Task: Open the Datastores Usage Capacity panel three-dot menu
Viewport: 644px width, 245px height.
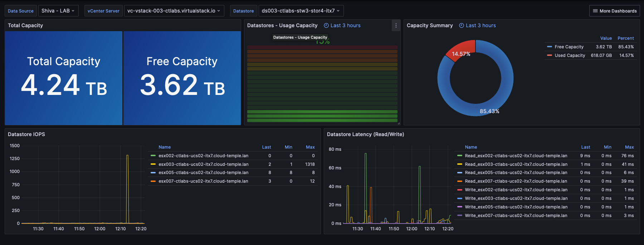Action: pyautogui.click(x=396, y=25)
